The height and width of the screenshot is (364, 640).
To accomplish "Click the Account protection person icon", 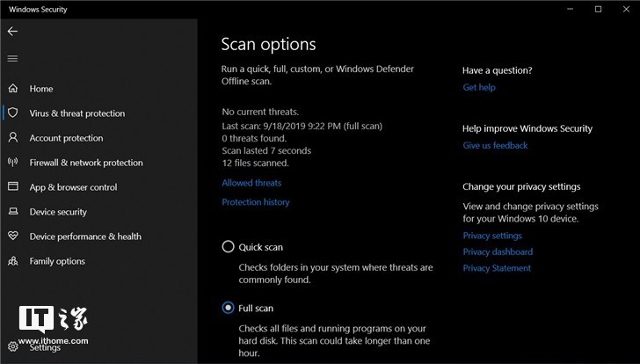I will coord(13,138).
